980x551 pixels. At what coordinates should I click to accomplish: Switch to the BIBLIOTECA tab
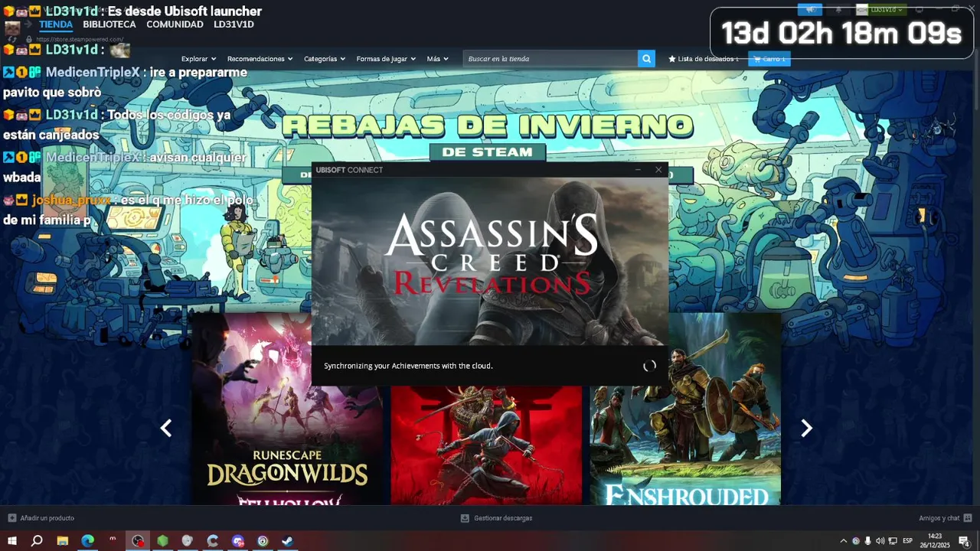pos(109,24)
